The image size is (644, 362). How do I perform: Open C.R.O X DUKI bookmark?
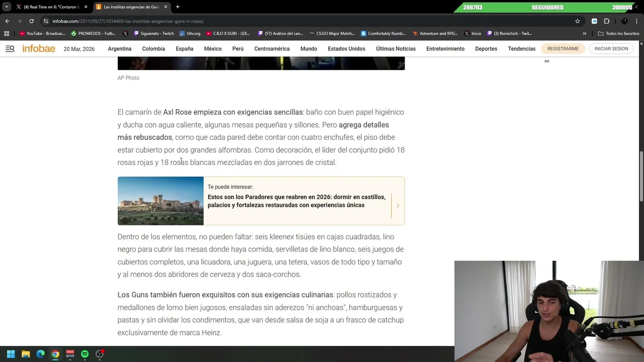coord(228,34)
